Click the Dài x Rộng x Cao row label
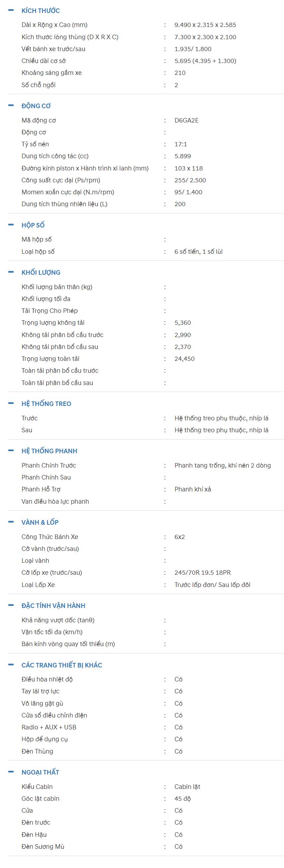Screen dimensions: 284x868 coord(55,25)
